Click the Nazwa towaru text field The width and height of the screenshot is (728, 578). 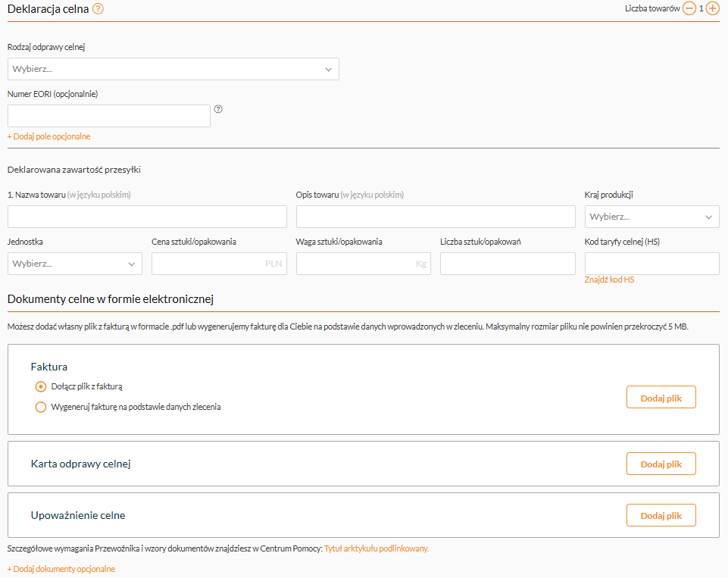(147, 217)
